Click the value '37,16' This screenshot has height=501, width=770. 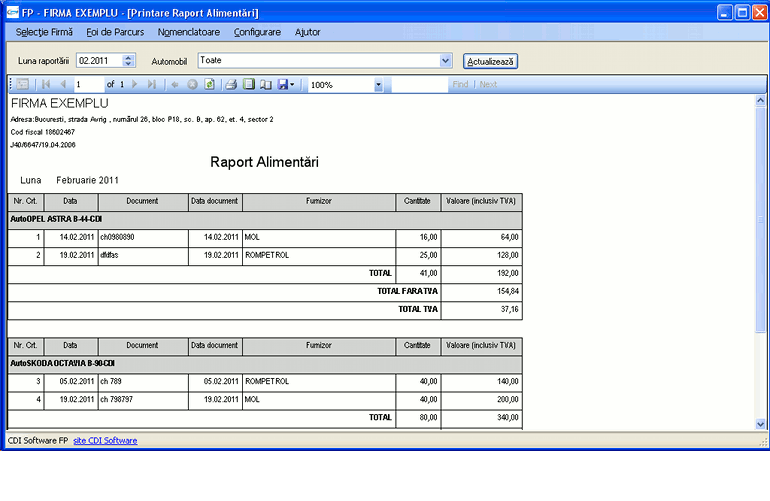click(x=510, y=309)
